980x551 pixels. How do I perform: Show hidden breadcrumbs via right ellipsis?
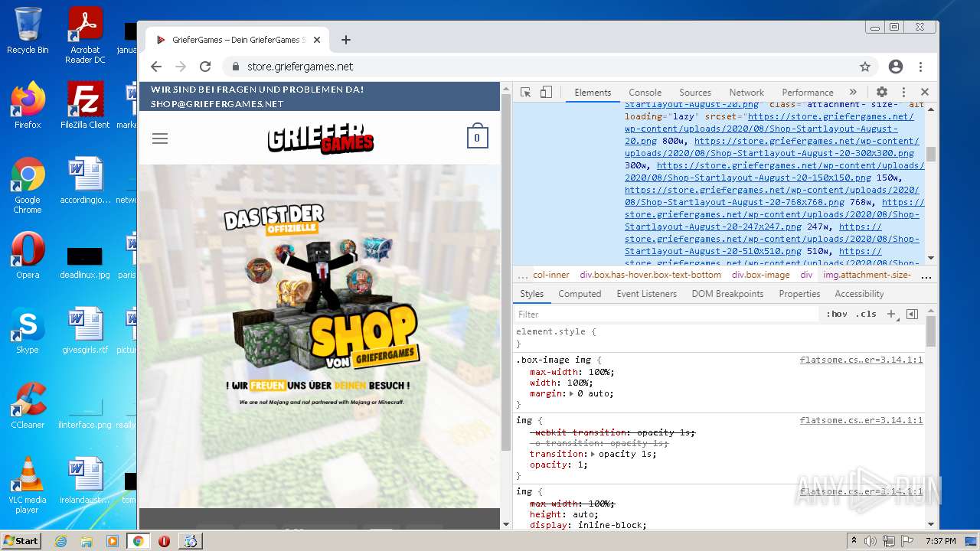pyautogui.click(x=926, y=275)
